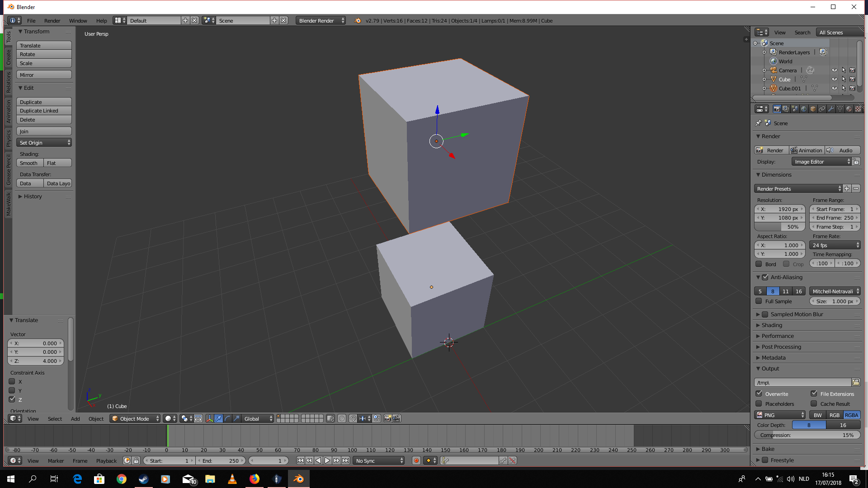Toggle proportional editing circle icon
The width and height of the screenshot is (868, 488).
pyautogui.click(x=342, y=418)
